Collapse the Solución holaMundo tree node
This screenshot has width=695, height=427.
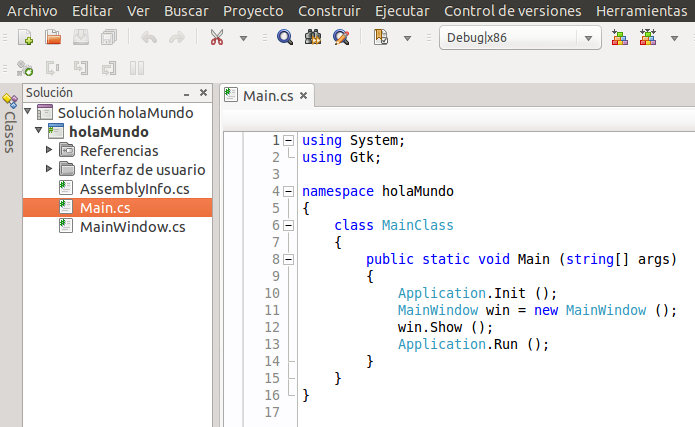pos(28,111)
